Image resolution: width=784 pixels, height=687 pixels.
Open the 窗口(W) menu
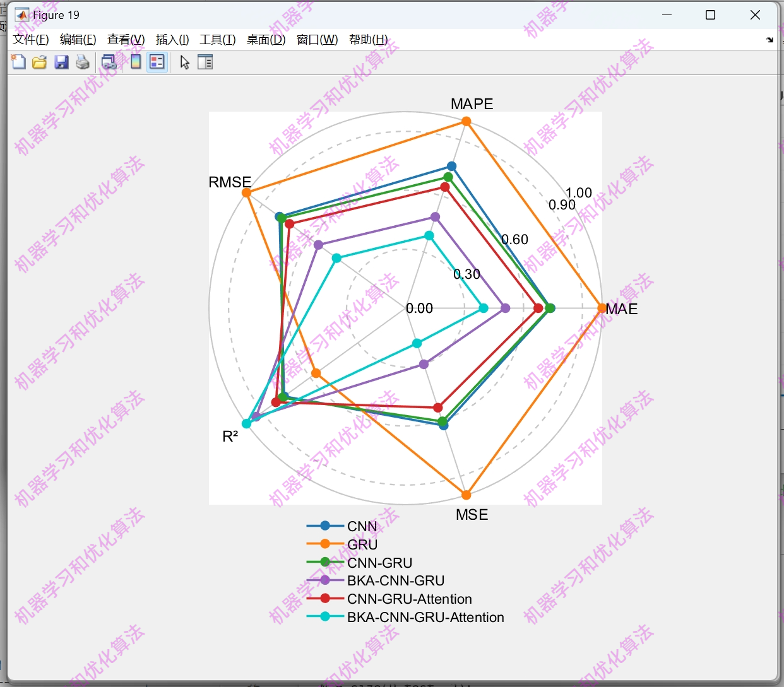tap(317, 40)
